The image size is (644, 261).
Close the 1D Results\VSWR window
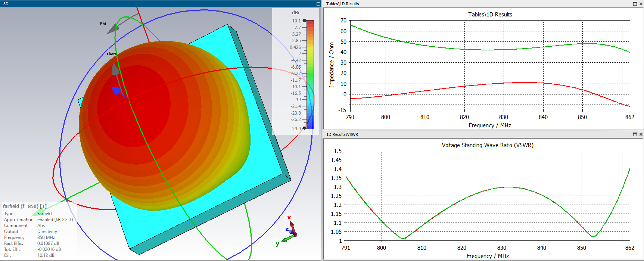click(641, 134)
